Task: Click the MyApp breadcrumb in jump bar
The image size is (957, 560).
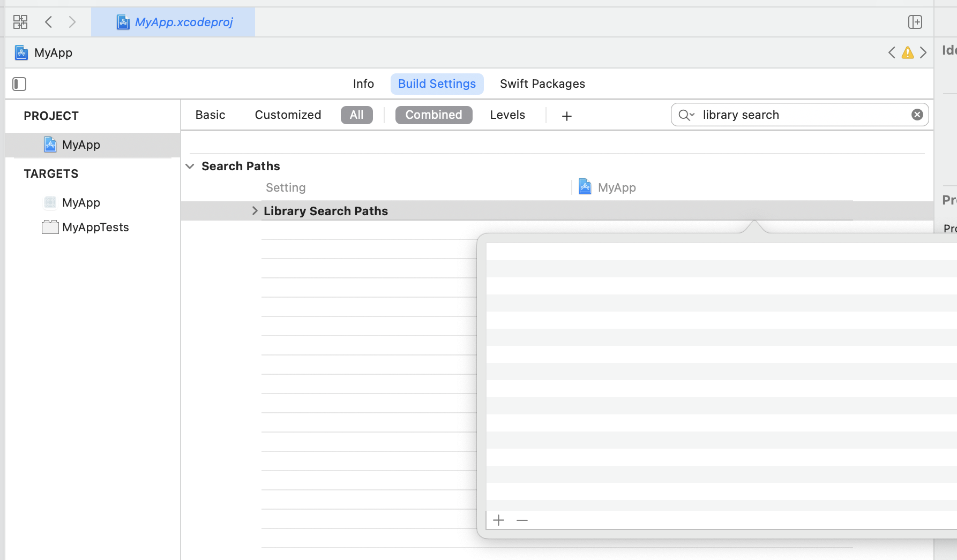Action: coord(53,52)
